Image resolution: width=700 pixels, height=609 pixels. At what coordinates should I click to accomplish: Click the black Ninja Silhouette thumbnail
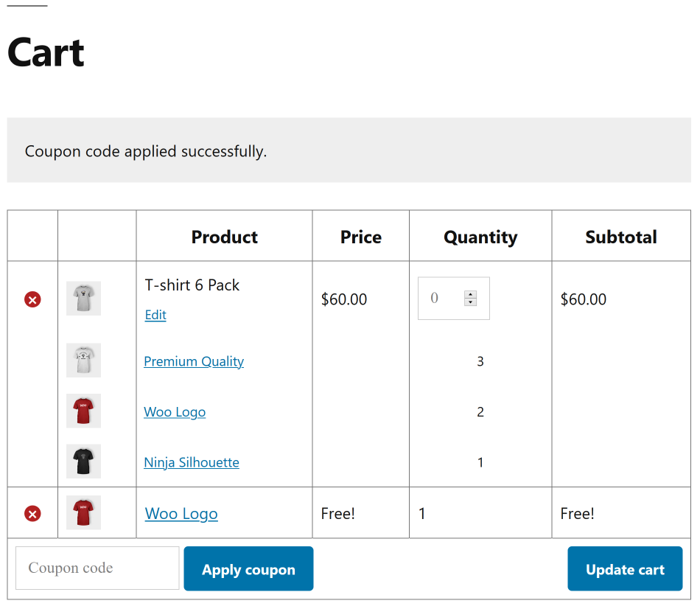[83, 462]
